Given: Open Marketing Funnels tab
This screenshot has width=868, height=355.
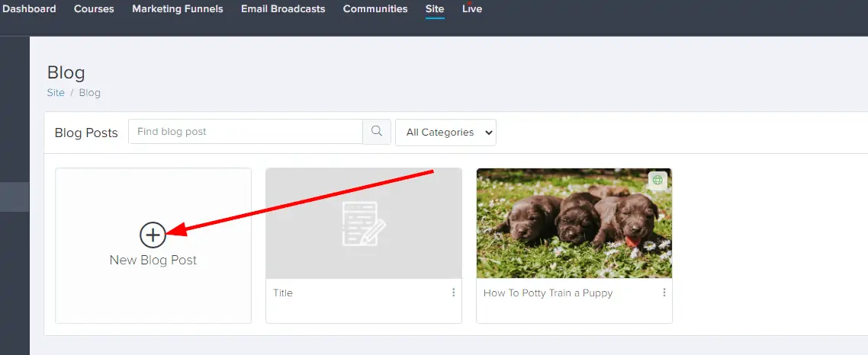Looking at the screenshot, I should [x=178, y=9].
